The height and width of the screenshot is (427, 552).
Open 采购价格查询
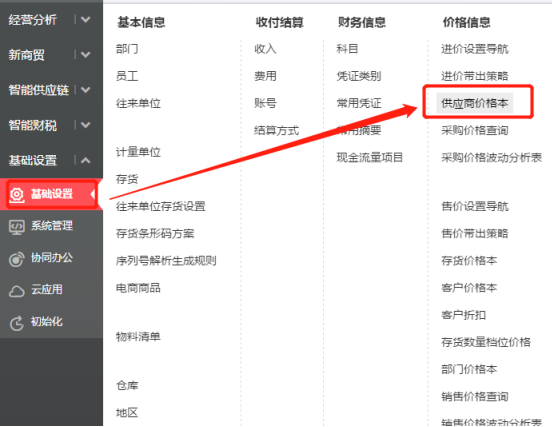point(475,131)
